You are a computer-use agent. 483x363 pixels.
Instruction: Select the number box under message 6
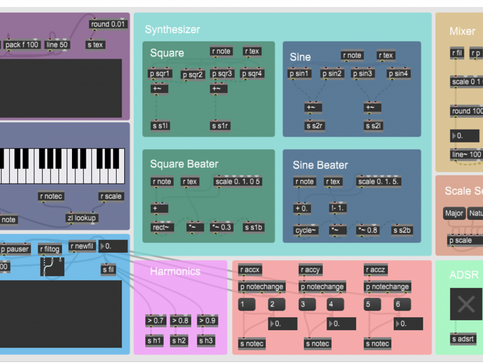coord(408,324)
